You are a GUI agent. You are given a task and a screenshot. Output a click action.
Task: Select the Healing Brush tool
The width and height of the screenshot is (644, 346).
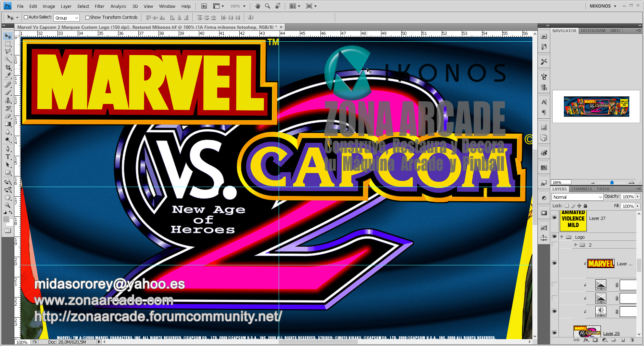click(8, 84)
